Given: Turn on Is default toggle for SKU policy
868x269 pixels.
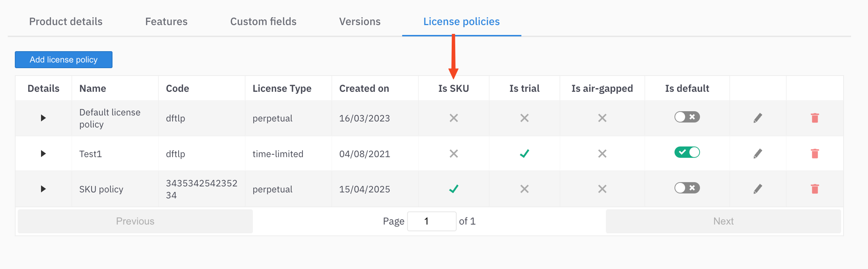Looking at the screenshot, I should coord(687,188).
